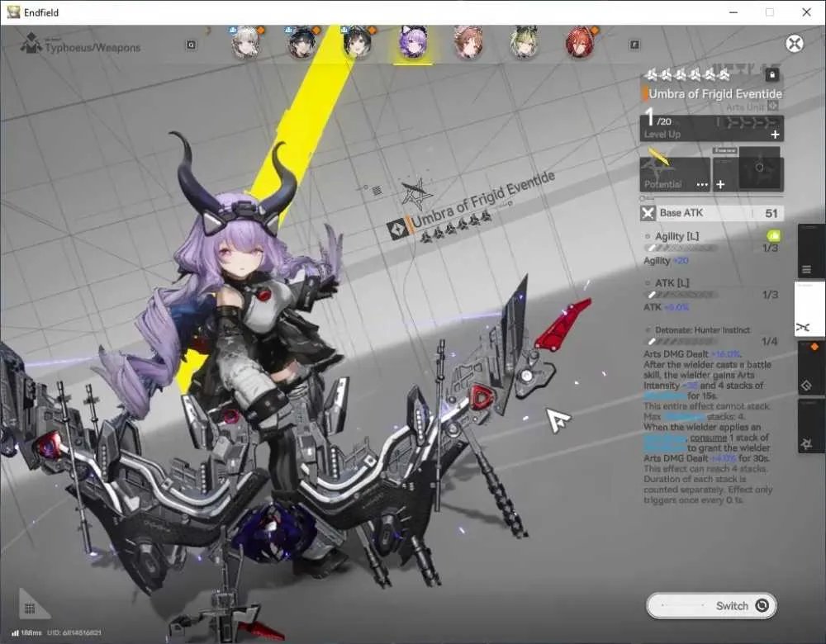Close the weapons screen with the round X

[x=795, y=43]
